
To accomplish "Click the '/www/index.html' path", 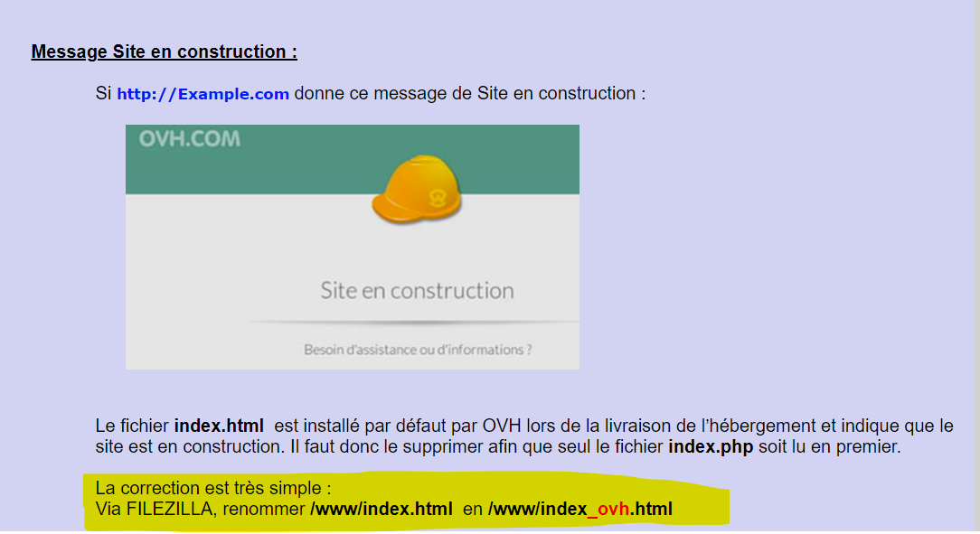I will (381, 510).
